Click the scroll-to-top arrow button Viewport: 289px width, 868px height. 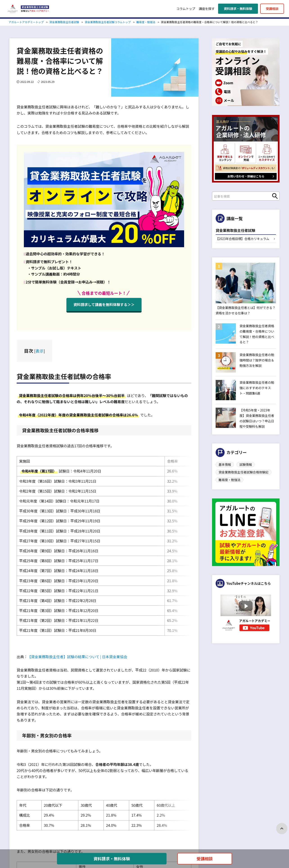point(282,828)
